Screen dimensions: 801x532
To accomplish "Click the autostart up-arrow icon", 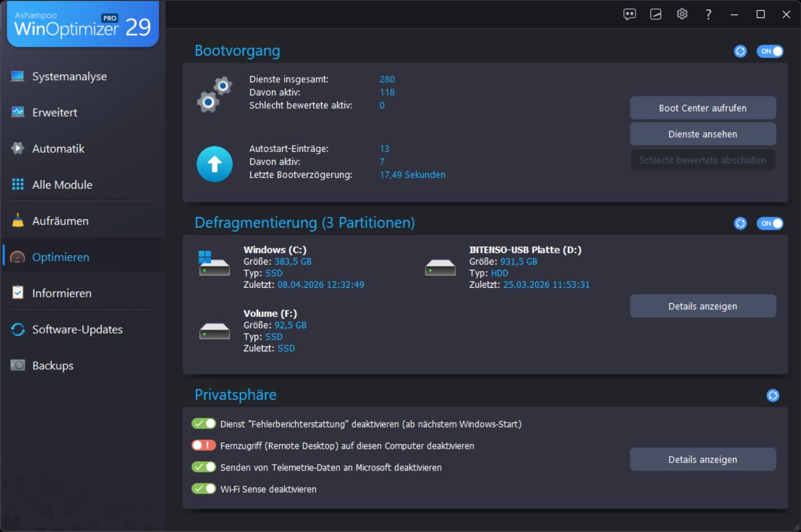I will tap(215, 164).
